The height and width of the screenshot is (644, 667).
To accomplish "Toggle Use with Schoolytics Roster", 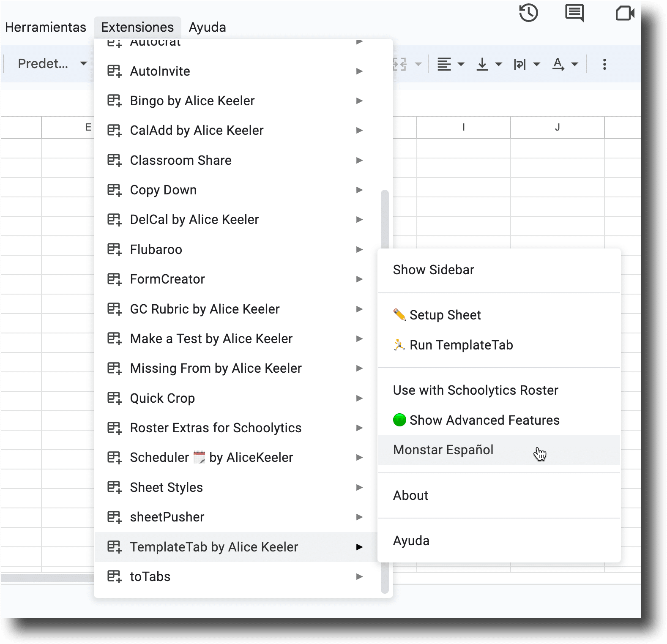I will pyautogui.click(x=476, y=390).
